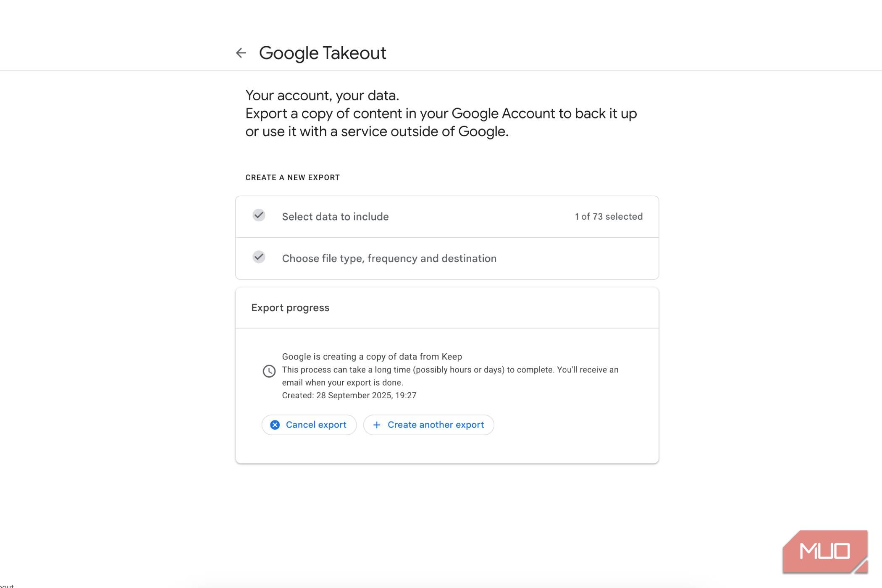Click the clock icon in Export progress
The image size is (882, 588).
pos(269,371)
